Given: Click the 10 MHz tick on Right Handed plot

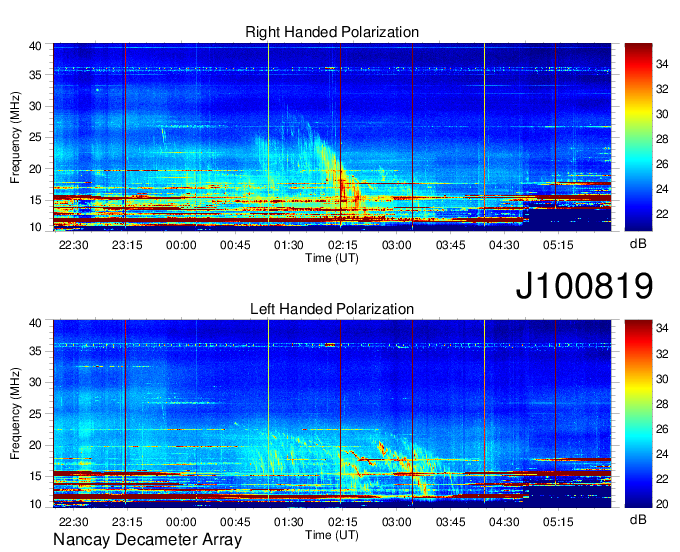Looking at the screenshot, I should 35,227.
